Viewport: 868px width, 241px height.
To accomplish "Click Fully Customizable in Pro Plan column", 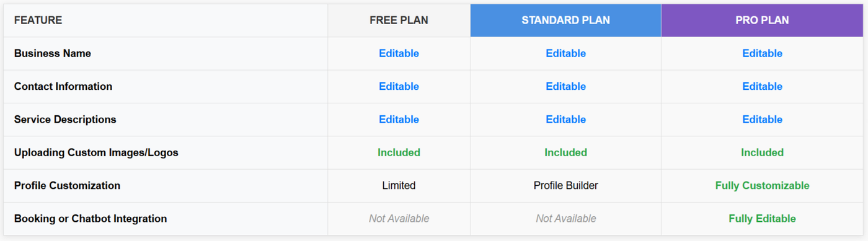I will (762, 185).
